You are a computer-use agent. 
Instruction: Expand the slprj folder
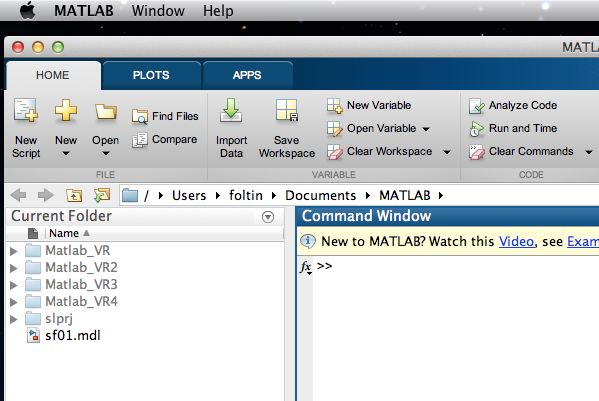pyautogui.click(x=14, y=319)
